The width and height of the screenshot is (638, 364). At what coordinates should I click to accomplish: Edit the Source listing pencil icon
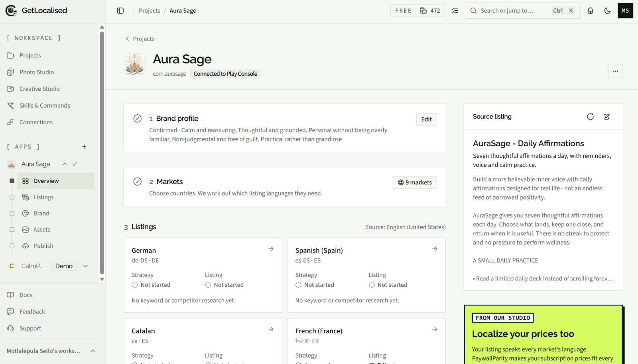[x=606, y=117]
